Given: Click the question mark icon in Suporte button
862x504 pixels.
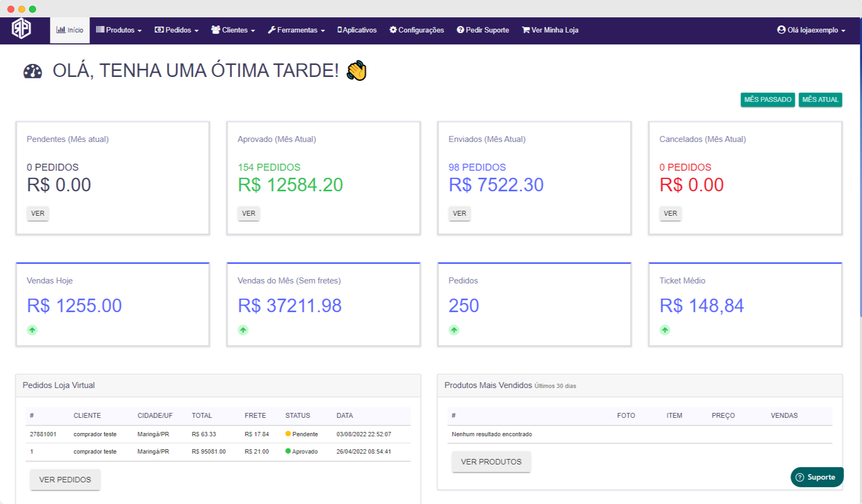Looking at the screenshot, I should tap(800, 477).
